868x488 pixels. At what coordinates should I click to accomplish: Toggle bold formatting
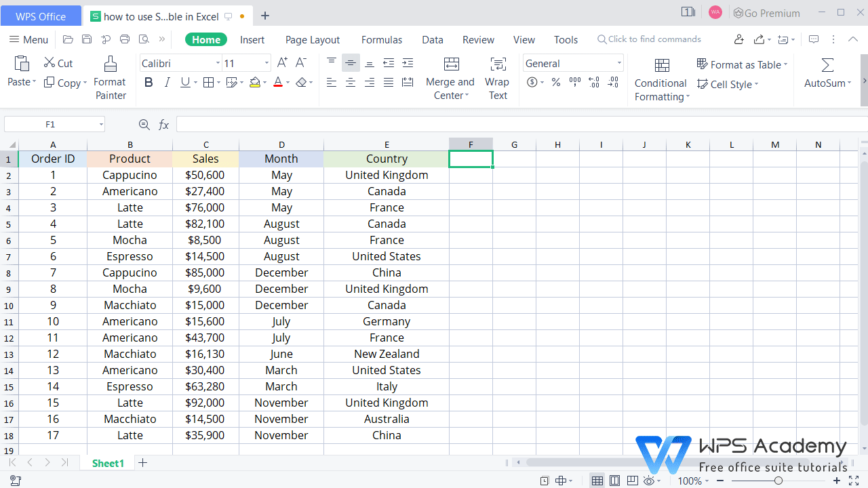pyautogui.click(x=149, y=82)
